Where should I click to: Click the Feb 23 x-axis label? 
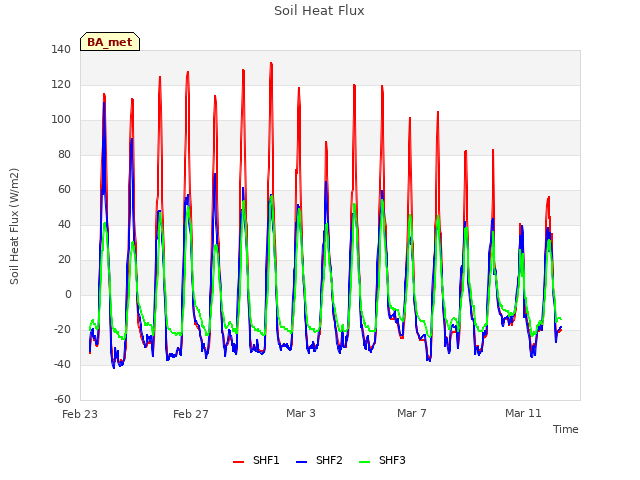point(80,414)
